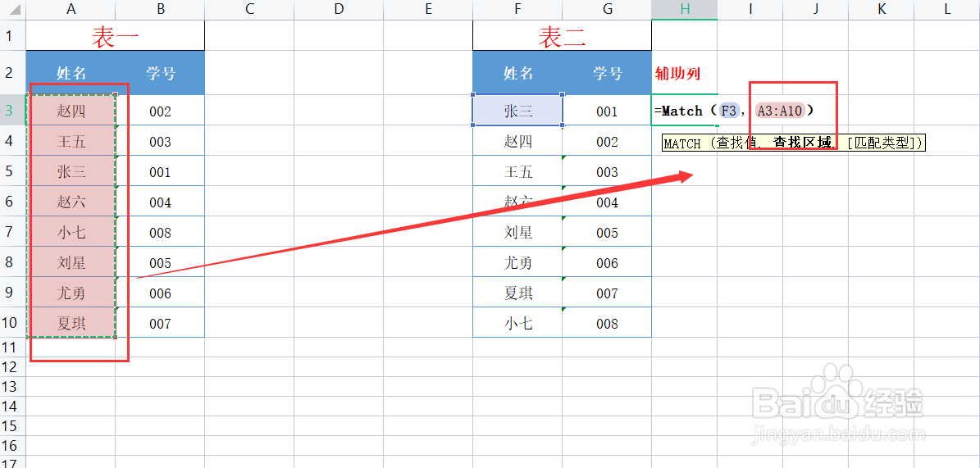
Task: Select column A header
Action: click(x=71, y=9)
